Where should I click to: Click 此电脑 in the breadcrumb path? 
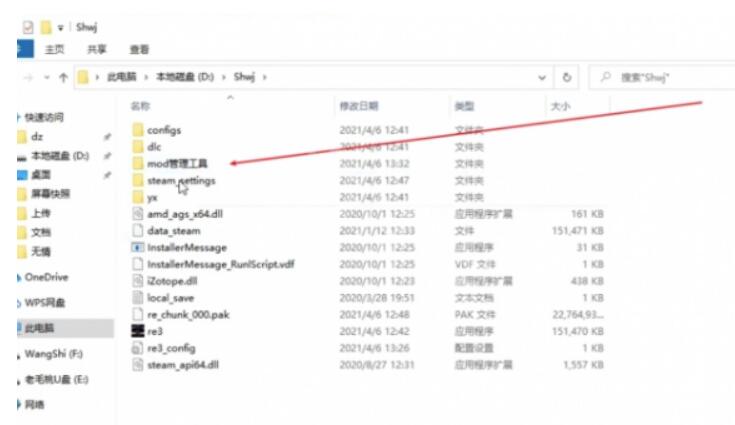[121, 77]
